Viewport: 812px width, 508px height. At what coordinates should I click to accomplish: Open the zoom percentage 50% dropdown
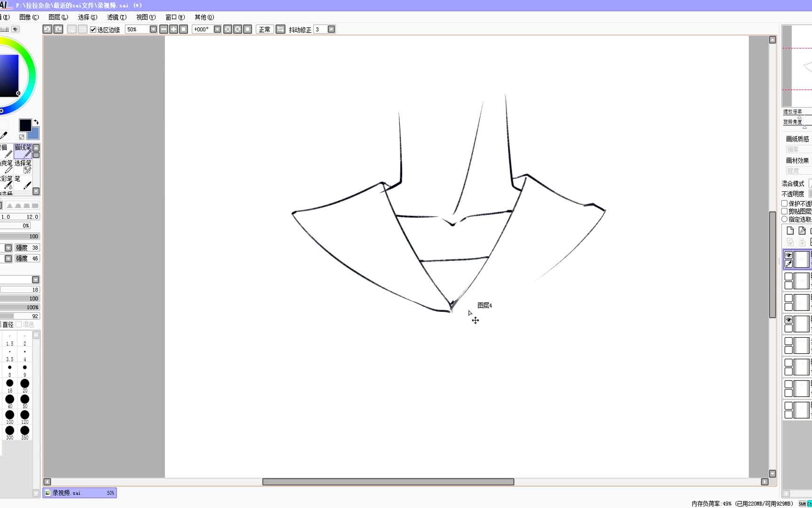coord(153,29)
